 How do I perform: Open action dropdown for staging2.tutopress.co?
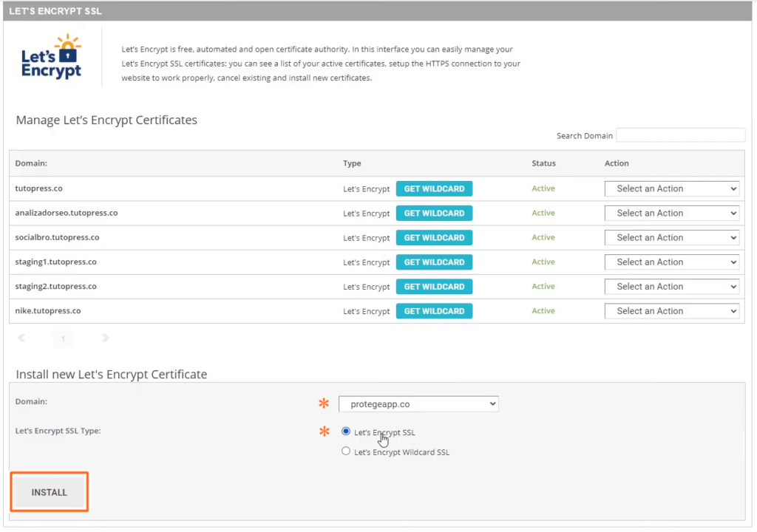[671, 287]
